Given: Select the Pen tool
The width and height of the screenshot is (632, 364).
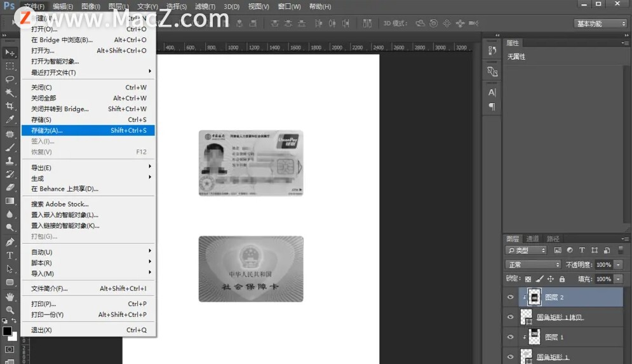Looking at the screenshot, I should click(x=10, y=242).
